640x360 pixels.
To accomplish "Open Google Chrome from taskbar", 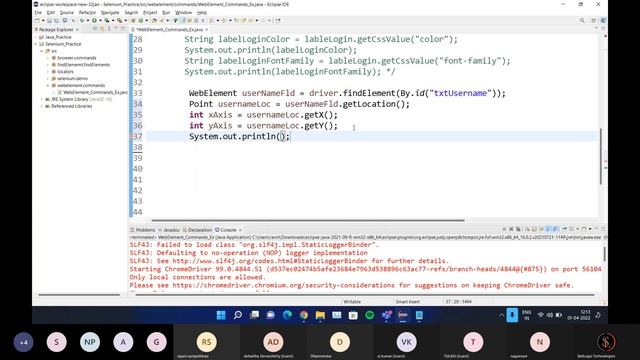I will tap(304, 315).
